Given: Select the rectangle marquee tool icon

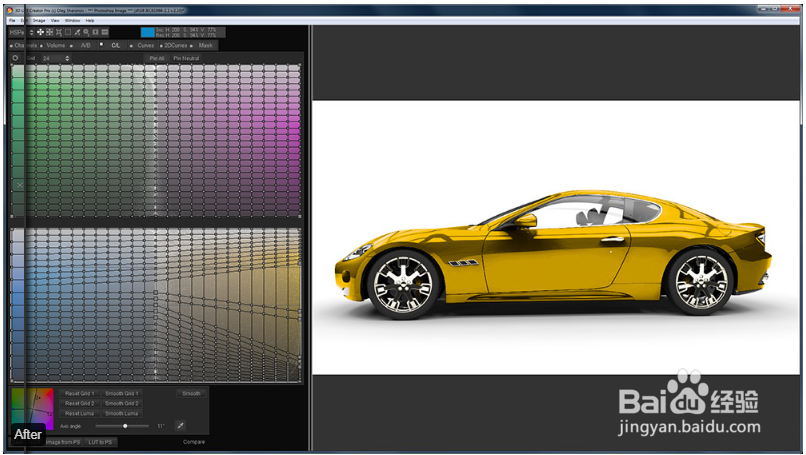Looking at the screenshot, I should 68,32.
